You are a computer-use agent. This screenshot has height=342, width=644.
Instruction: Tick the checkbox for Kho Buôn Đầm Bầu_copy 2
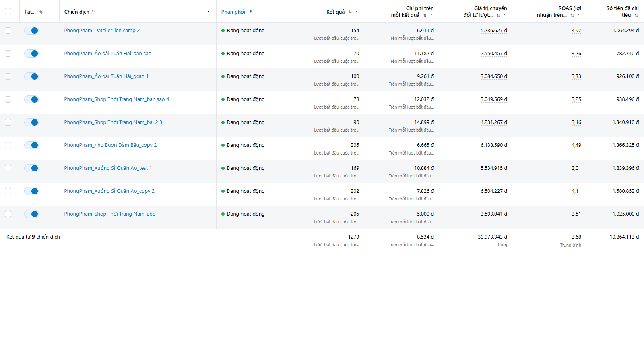pyautogui.click(x=8, y=145)
